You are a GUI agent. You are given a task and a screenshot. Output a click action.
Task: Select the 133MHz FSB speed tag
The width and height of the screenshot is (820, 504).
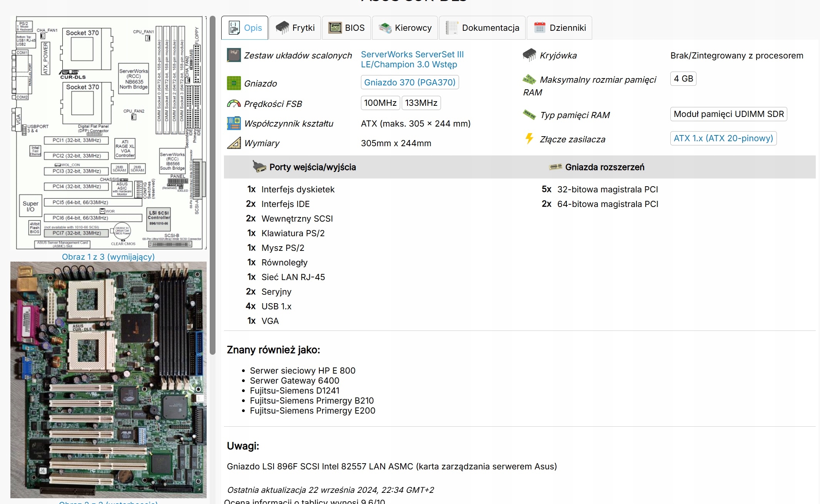pos(421,103)
